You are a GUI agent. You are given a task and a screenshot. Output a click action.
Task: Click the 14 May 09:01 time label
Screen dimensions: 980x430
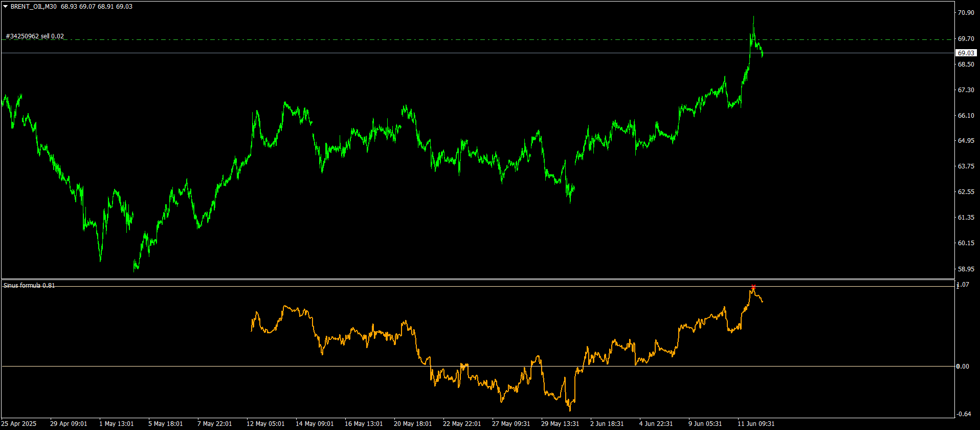(315, 424)
